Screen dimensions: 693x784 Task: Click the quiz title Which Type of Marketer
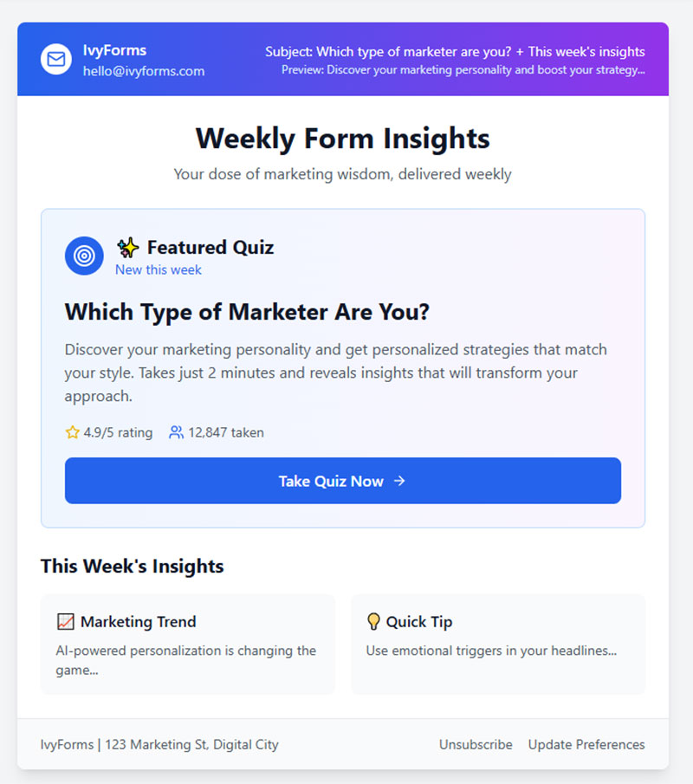point(247,312)
